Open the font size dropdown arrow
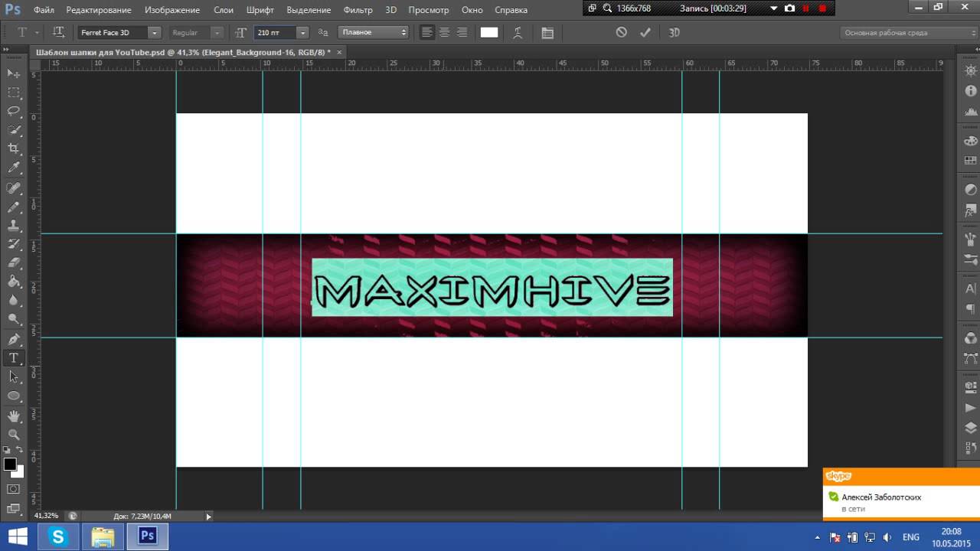Viewport: 980px width, 551px height. (x=302, y=32)
